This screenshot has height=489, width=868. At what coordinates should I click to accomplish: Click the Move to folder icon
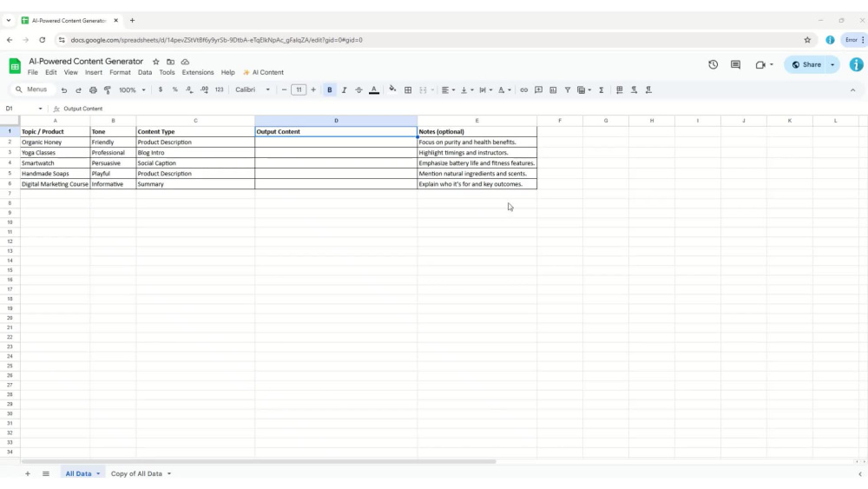[x=170, y=62]
